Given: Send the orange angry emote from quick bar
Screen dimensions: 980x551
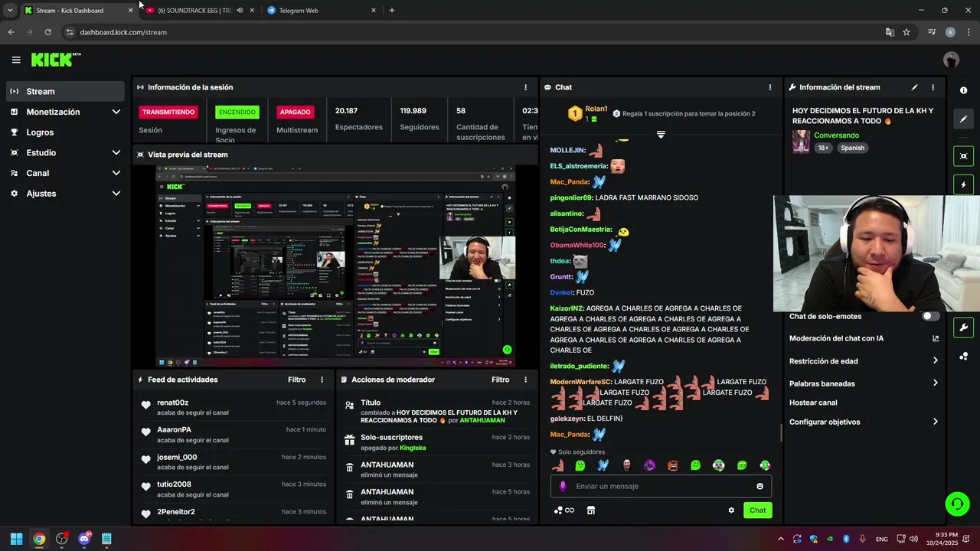Looking at the screenshot, I should point(672,465).
